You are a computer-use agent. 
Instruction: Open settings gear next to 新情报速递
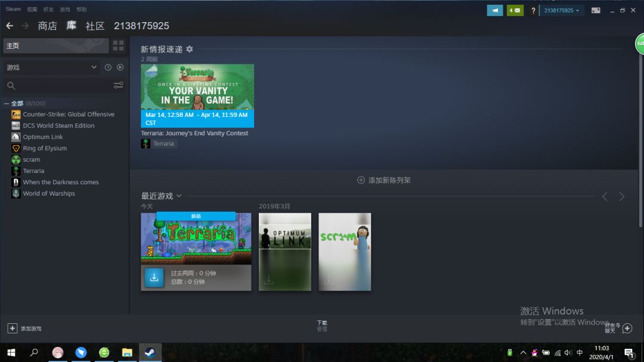point(190,49)
